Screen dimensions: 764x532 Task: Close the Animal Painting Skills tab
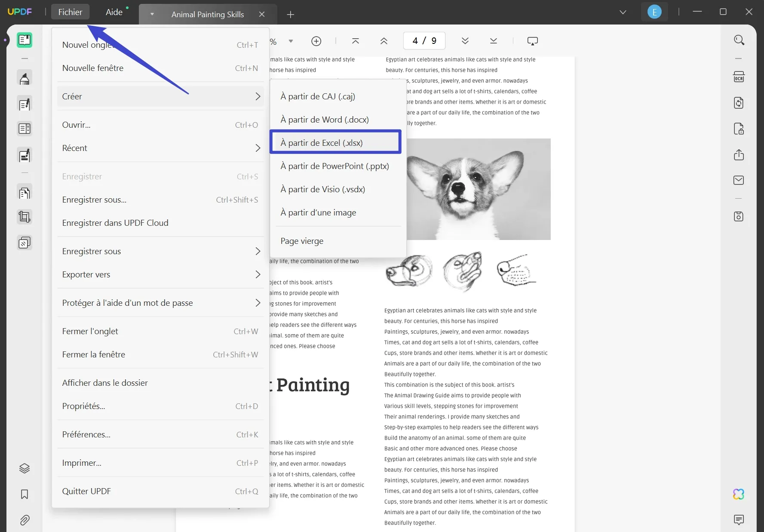click(x=262, y=14)
